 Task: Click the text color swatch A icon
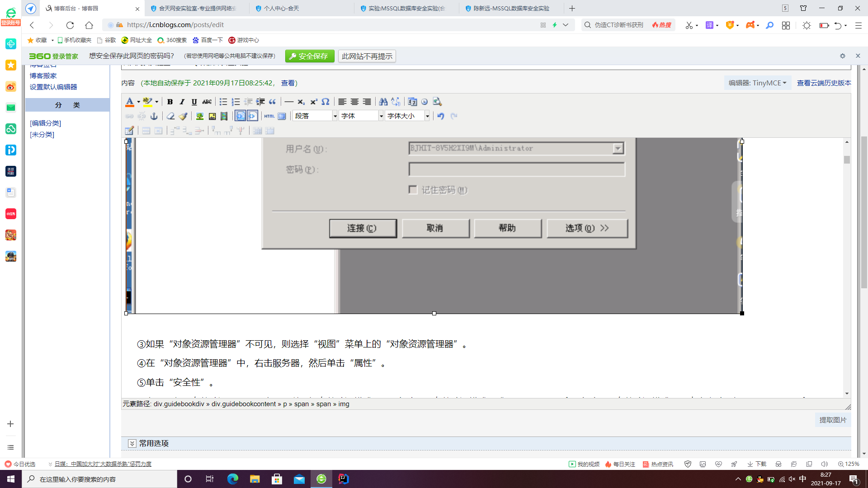(129, 102)
